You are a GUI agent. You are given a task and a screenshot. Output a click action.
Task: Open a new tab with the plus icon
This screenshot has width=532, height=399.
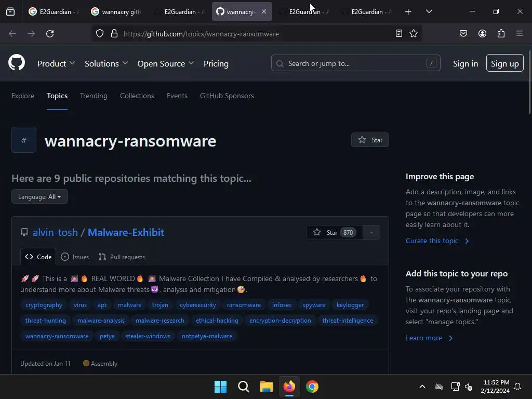[408, 12]
